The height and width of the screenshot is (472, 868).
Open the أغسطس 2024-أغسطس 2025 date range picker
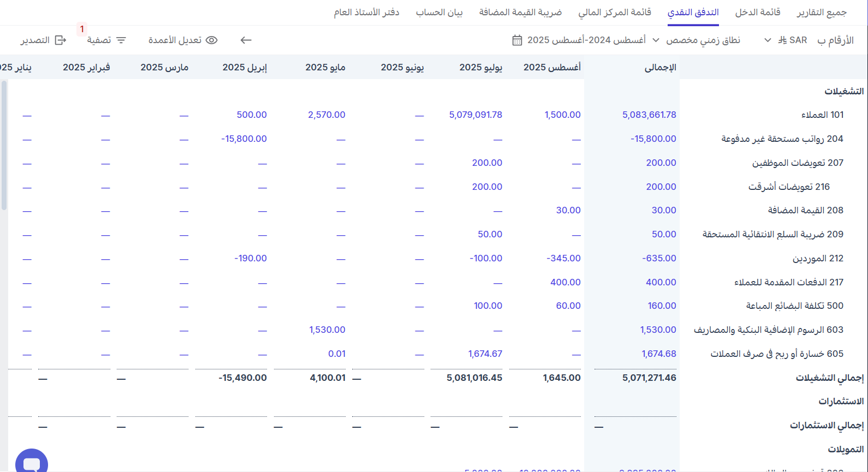586,40
